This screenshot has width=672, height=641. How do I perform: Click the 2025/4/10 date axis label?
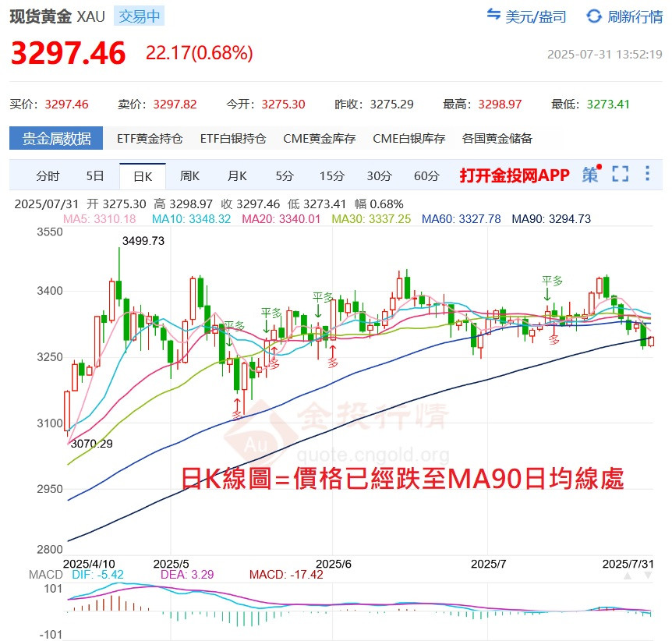click(89, 564)
